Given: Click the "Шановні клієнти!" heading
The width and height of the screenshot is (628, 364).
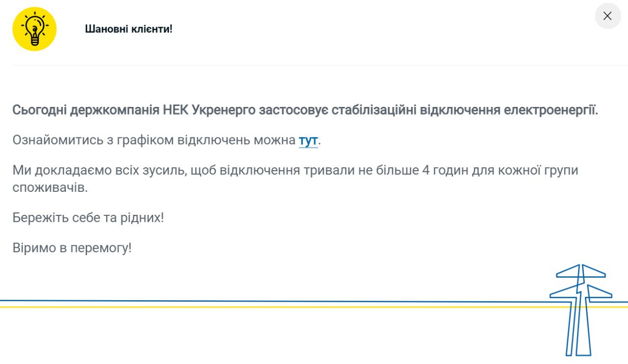Looking at the screenshot, I should click(129, 29).
